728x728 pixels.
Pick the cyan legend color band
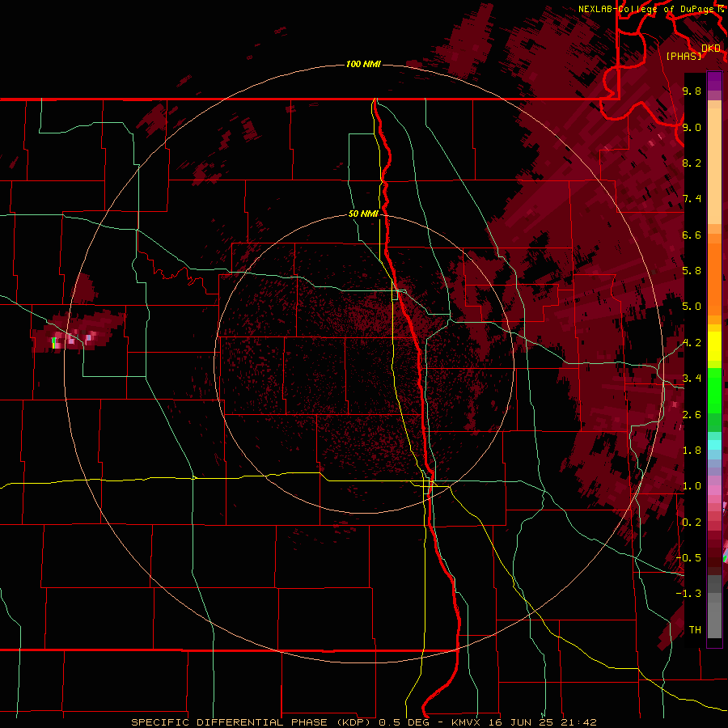pyautogui.click(x=714, y=445)
